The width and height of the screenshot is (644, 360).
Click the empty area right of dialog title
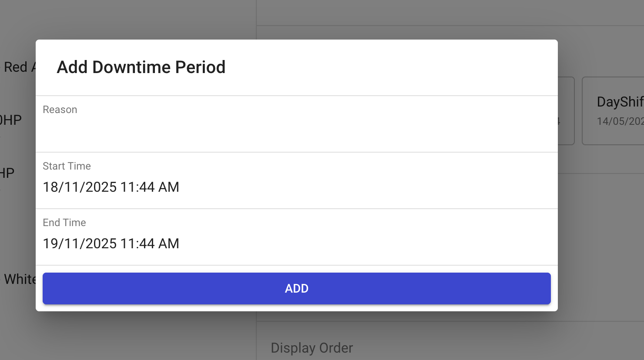click(392, 67)
